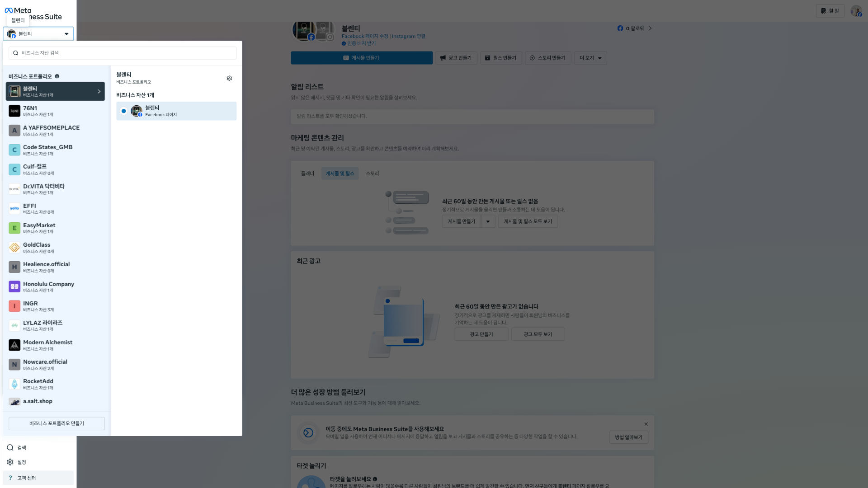Open the 0 팔로워 chevron
868x488 pixels.
(650, 28)
